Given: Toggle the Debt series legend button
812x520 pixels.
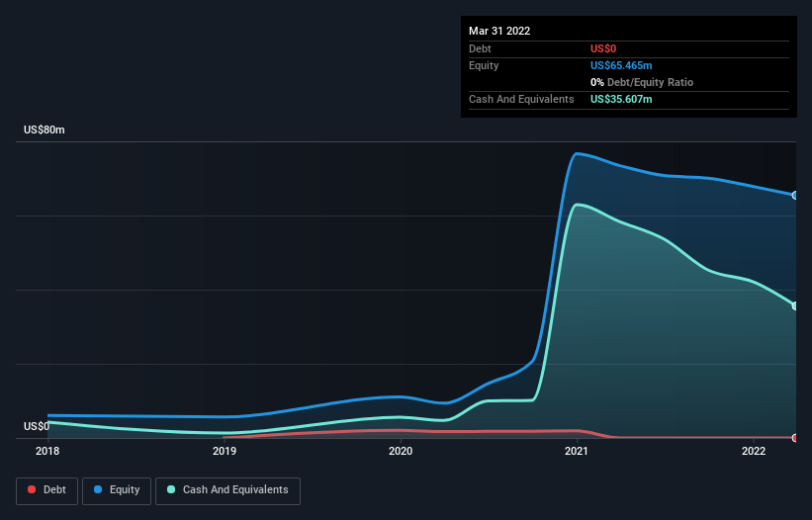Looking at the screenshot, I should click(x=46, y=490).
